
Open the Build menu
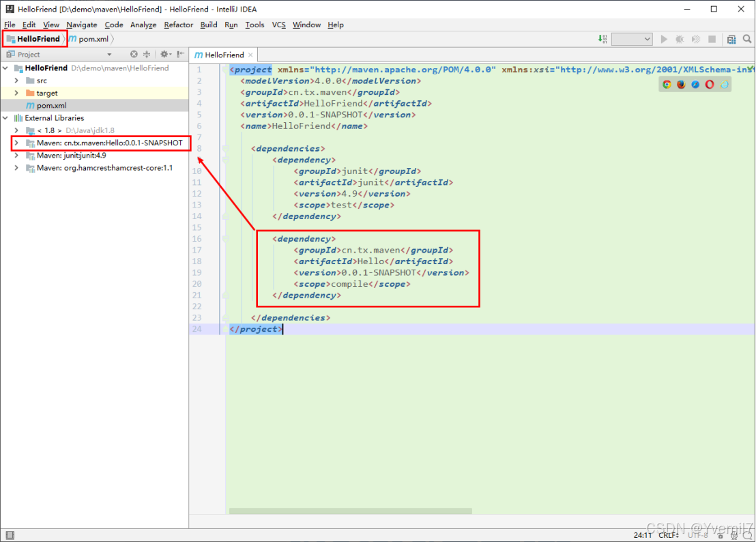pos(209,25)
